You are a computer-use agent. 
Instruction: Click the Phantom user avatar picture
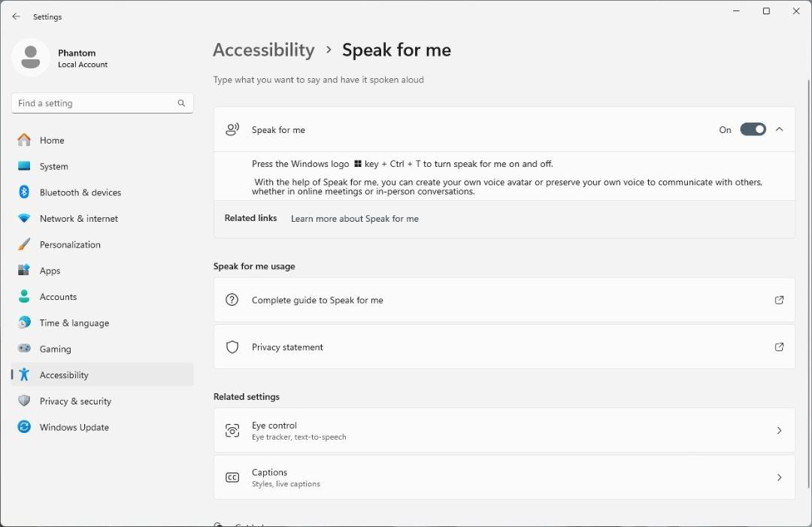[x=31, y=57]
